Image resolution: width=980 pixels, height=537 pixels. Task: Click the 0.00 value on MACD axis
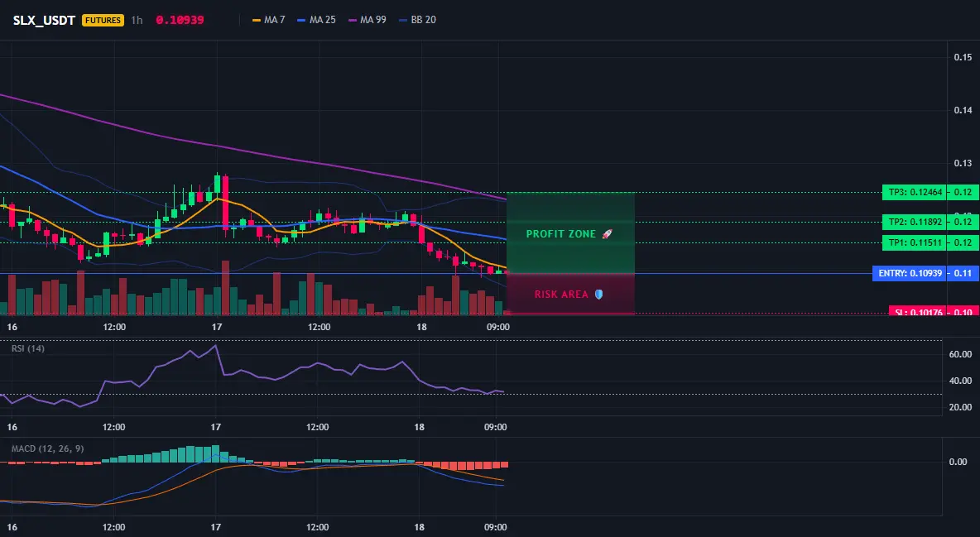tap(958, 462)
